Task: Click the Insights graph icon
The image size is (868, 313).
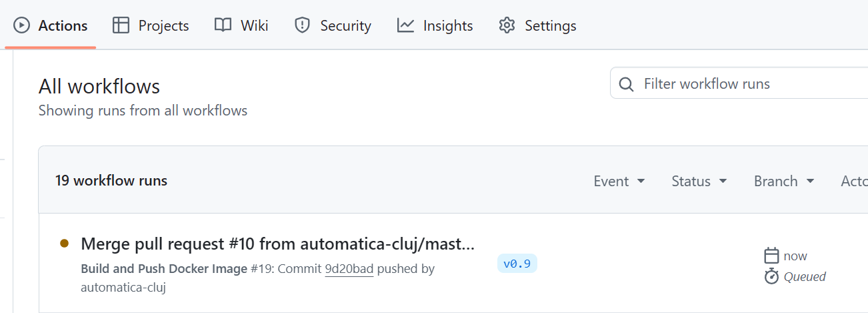Action: click(x=405, y=25)
